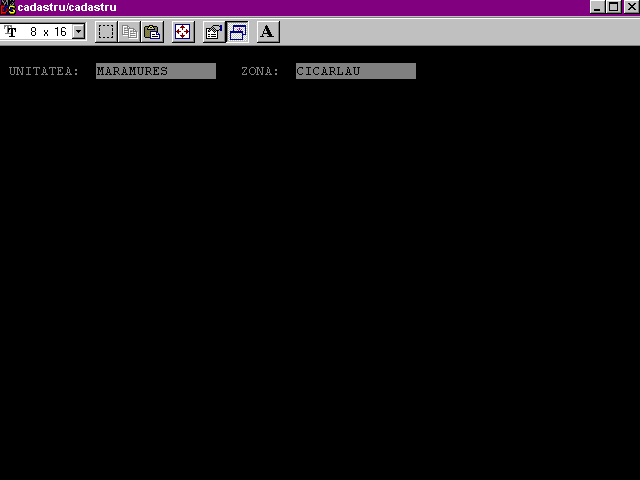This screenshot has width=640, height=480.
Task: Open the Font settings button
Action: click(x=267, y=32)
